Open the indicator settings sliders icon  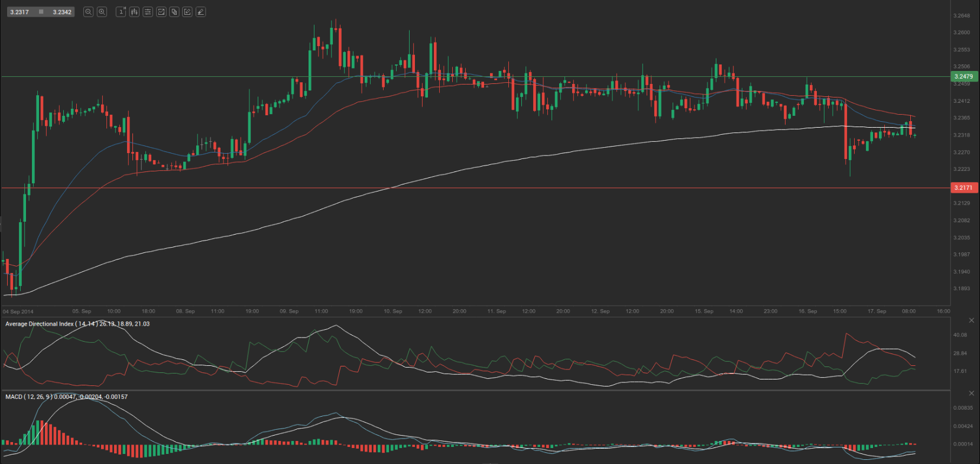pyautogui.click(x=148, y=12)
